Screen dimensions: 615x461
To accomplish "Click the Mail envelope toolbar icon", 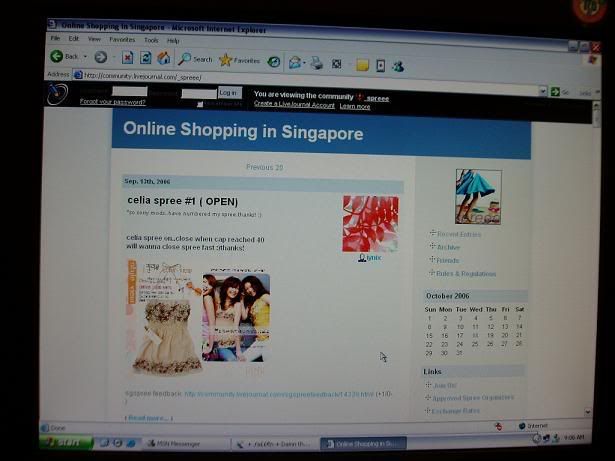I will 295,62.
